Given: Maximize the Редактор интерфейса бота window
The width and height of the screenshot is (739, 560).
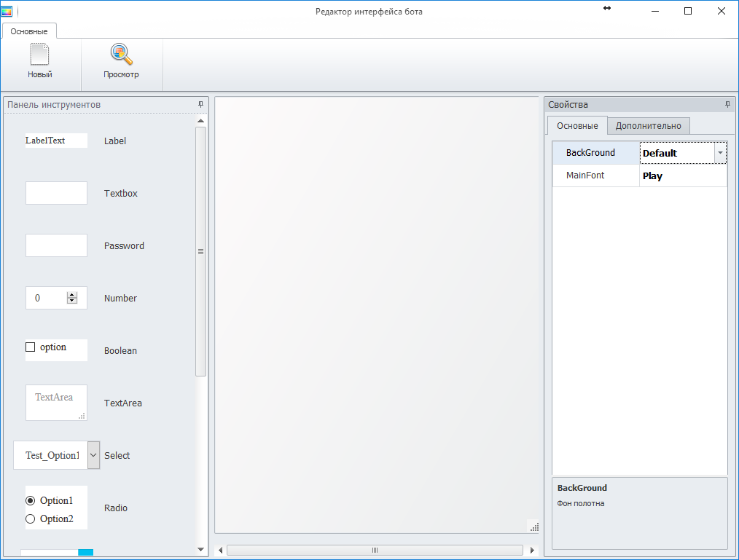Looking at the screenshot, I should [688, 12].
